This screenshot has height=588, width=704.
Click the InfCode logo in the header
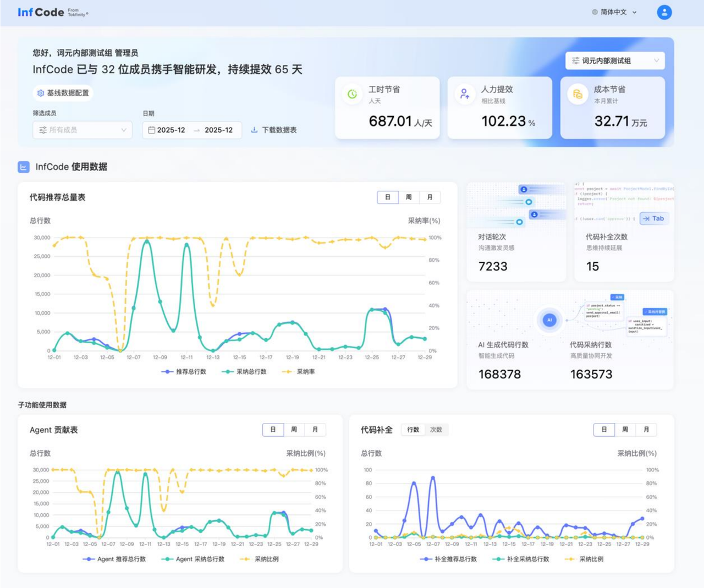point(53,12)
